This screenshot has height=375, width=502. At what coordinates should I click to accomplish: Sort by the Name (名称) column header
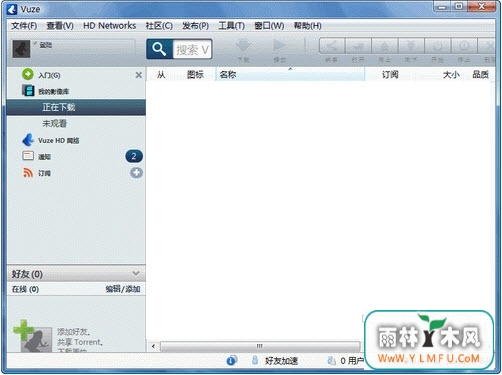coord(290,74)
